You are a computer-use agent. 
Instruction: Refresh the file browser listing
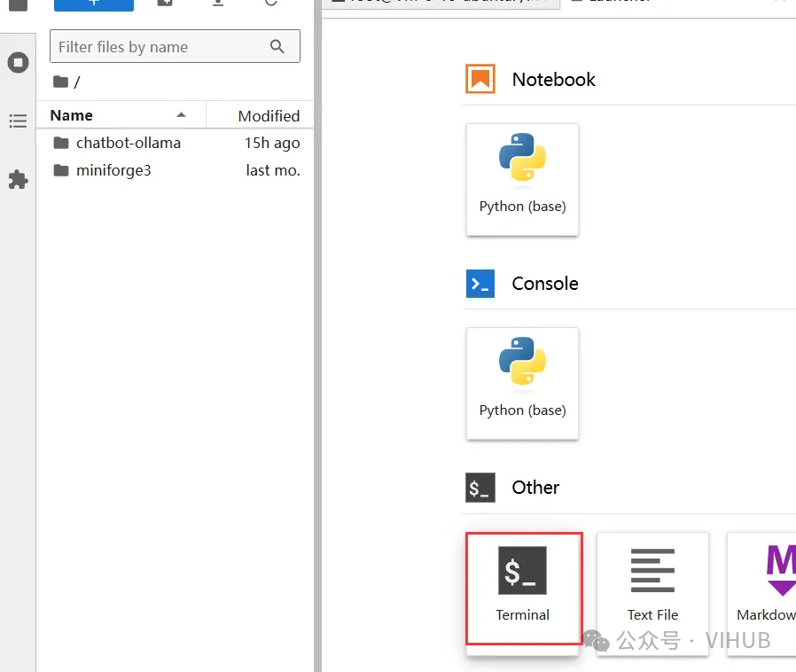tap(271, 4)
